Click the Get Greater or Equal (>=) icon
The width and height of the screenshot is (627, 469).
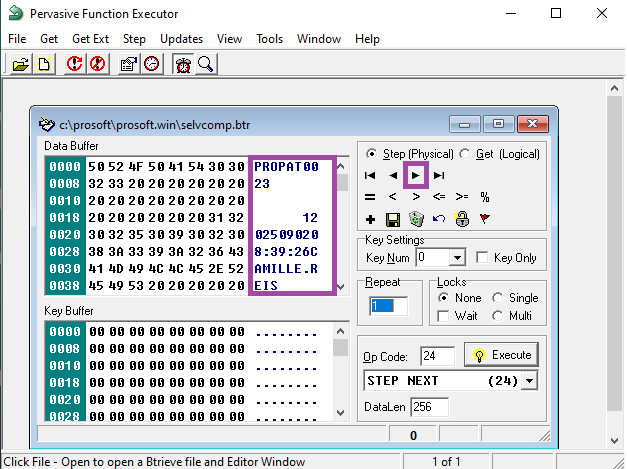coord(462,197)
